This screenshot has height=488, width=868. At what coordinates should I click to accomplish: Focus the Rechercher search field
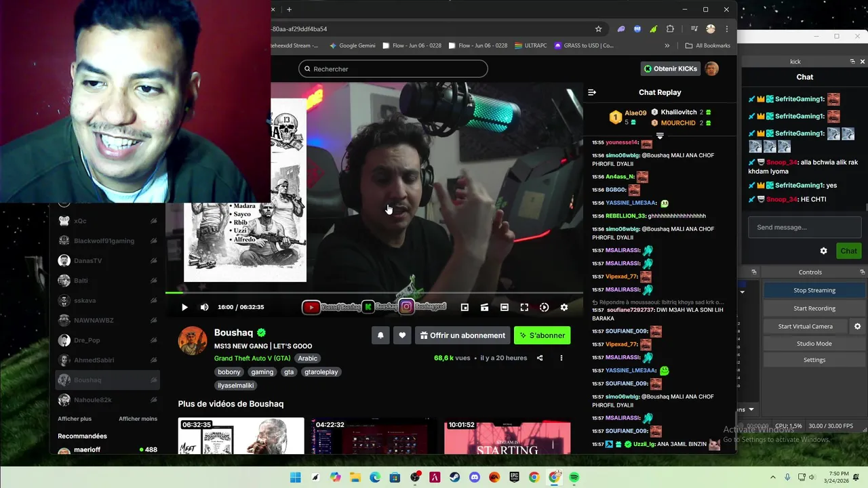pos(393,68)
